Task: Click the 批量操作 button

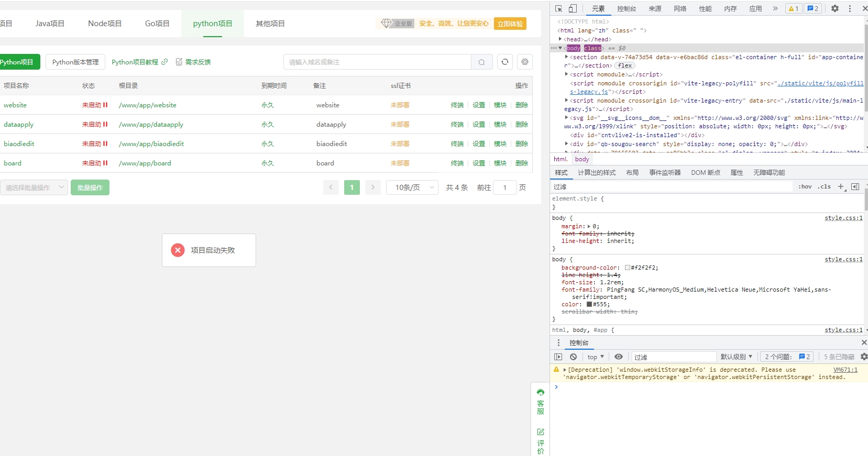Action: (90, 187)
